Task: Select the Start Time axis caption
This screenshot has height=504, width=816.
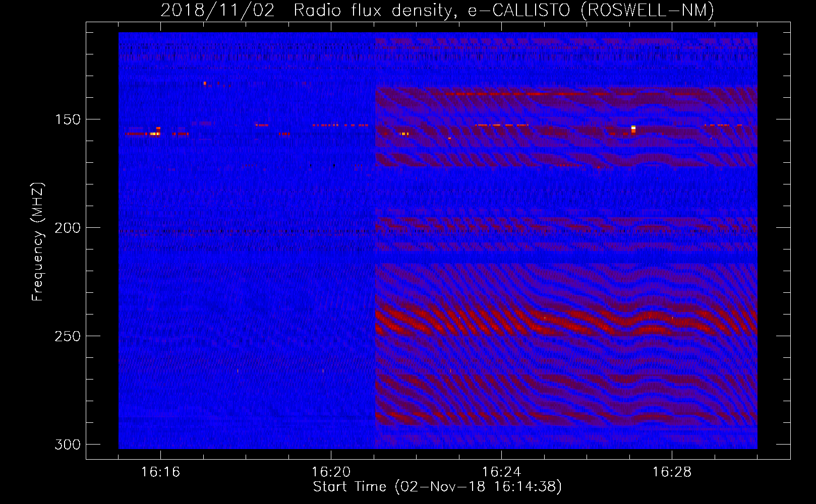Action: (437, 487)
